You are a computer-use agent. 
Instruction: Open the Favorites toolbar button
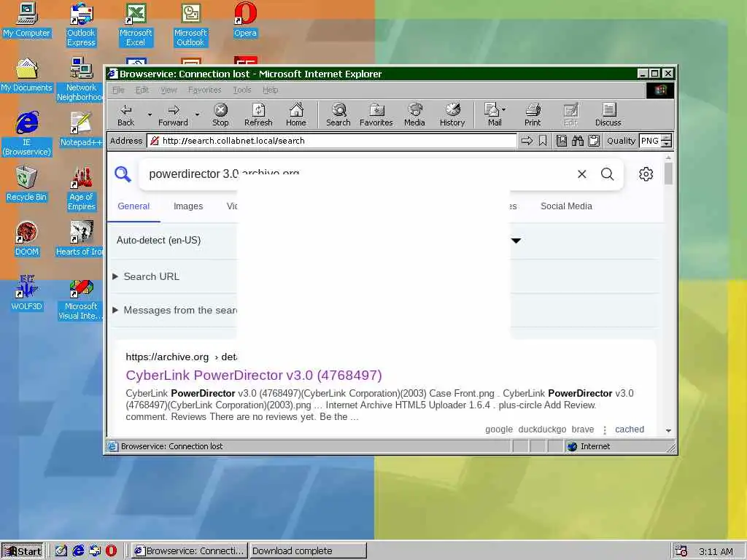(x=376, y=114)
